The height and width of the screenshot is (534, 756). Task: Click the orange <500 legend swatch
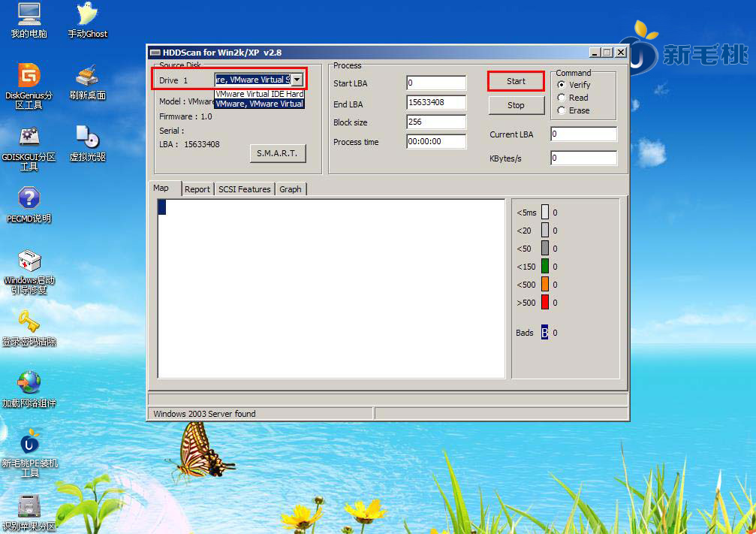click(x=545, y=284)
